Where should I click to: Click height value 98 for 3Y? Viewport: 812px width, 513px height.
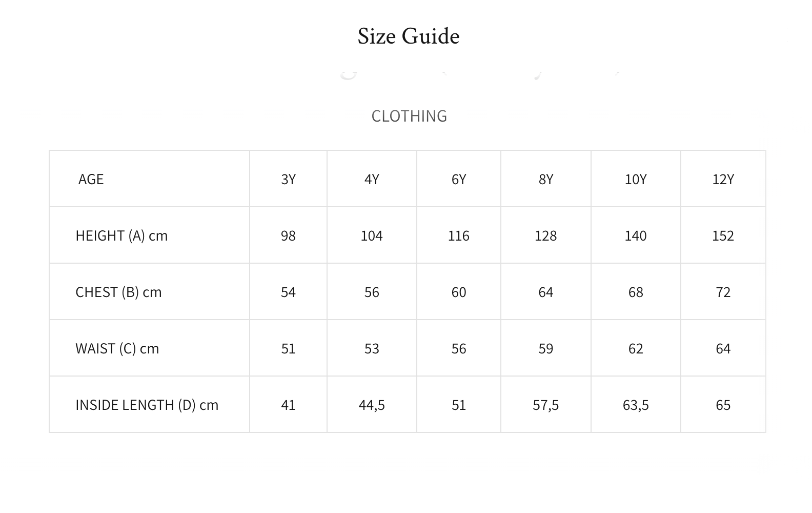[x=288, y=235]
